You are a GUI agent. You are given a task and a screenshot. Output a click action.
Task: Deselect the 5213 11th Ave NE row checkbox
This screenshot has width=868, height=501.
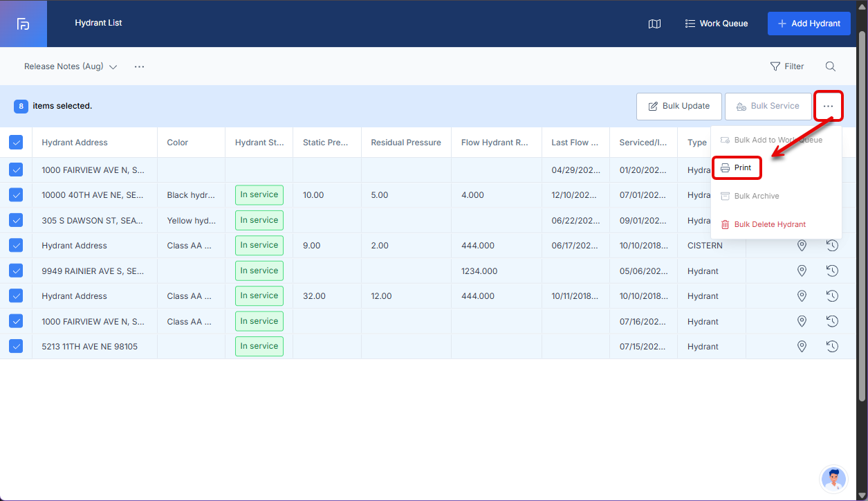coord(16,346)
